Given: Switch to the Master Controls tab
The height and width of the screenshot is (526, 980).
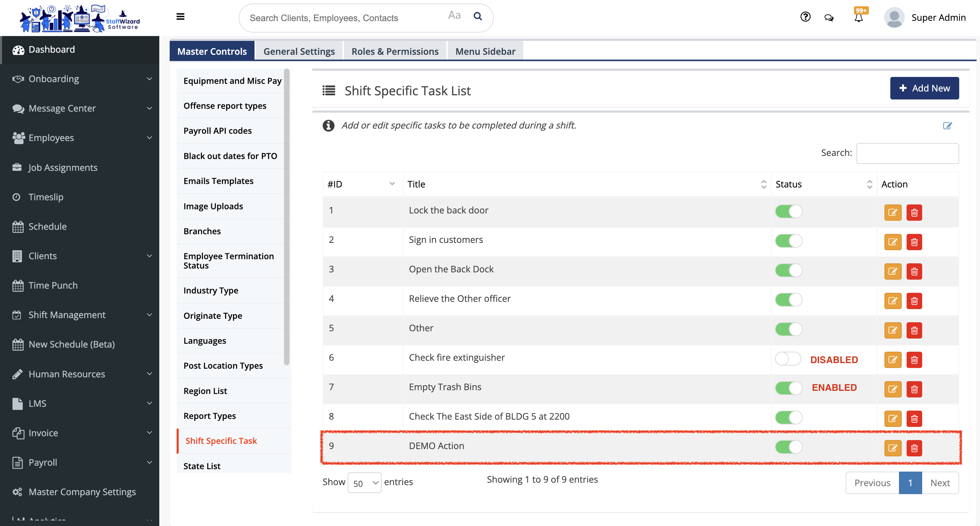Looking at the screenshot, I should (x=212, y=51).
